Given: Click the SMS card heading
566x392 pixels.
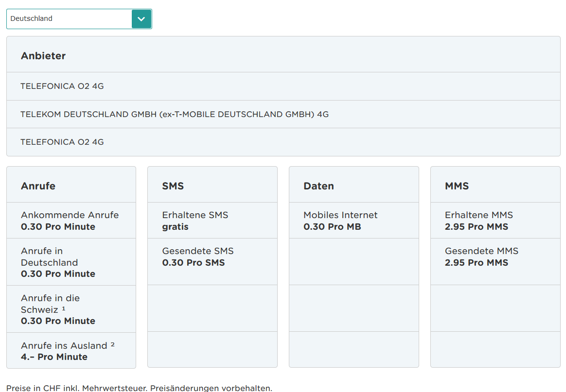Looking at the screenshot, I should [x=173, y=186].
